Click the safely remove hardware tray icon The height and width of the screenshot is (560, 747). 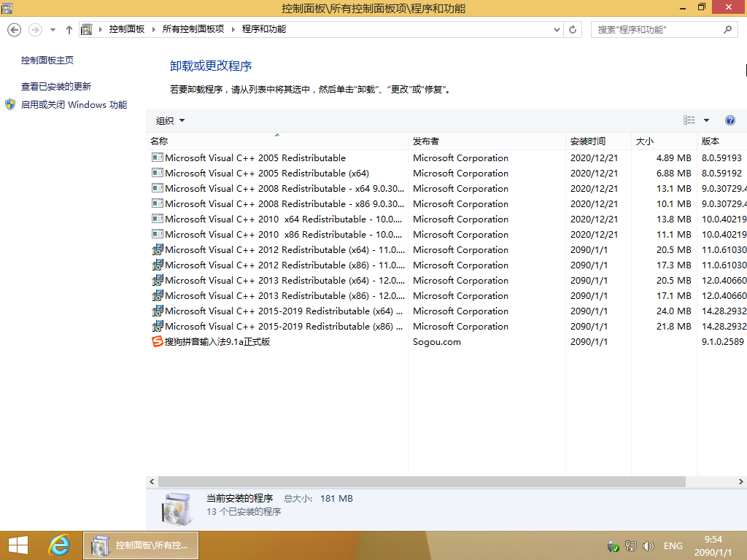613,546
